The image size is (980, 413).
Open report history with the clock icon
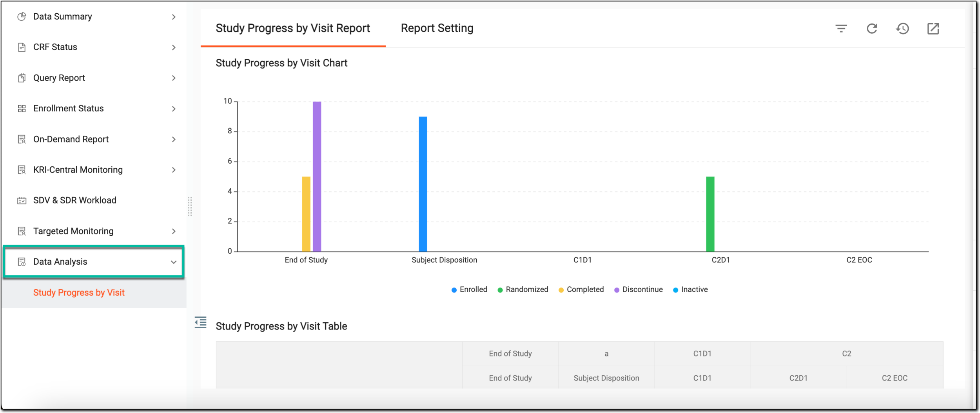coord(902,28)
